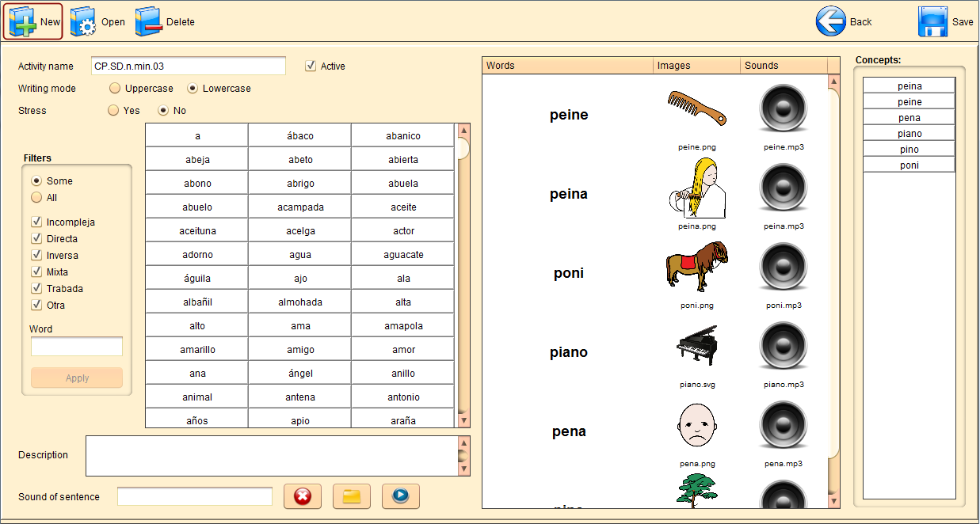
Task: Click Words table scrollbar down arrow
Action: 833,502
